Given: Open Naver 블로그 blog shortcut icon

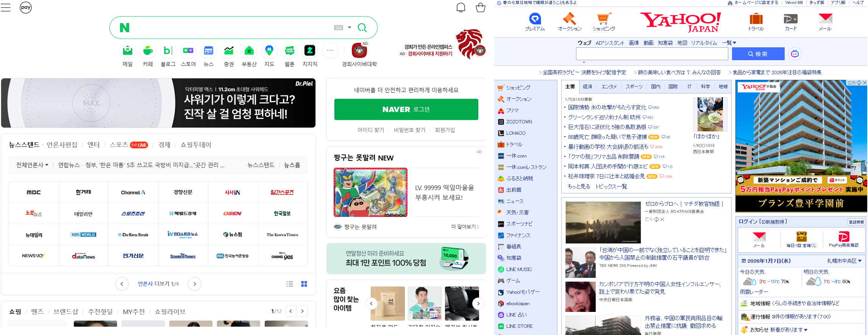Looking at the screenshot, I should [x=168, y=50].
